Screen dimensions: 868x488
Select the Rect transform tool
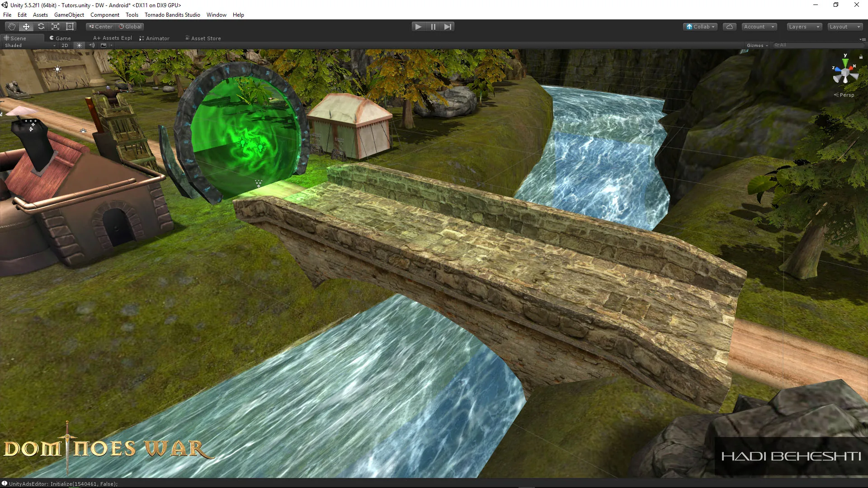click(x=70, y=27)
